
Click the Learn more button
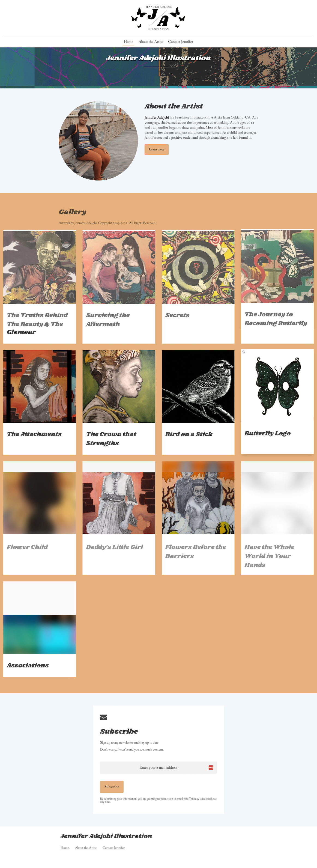[x=157, y=149]
